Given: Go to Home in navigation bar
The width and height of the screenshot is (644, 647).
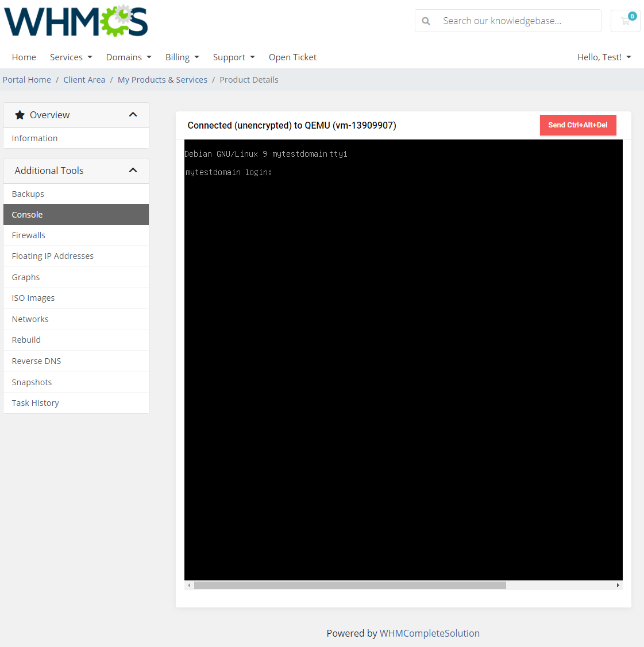Looking at the screenshot, I should tap(24, 57).
